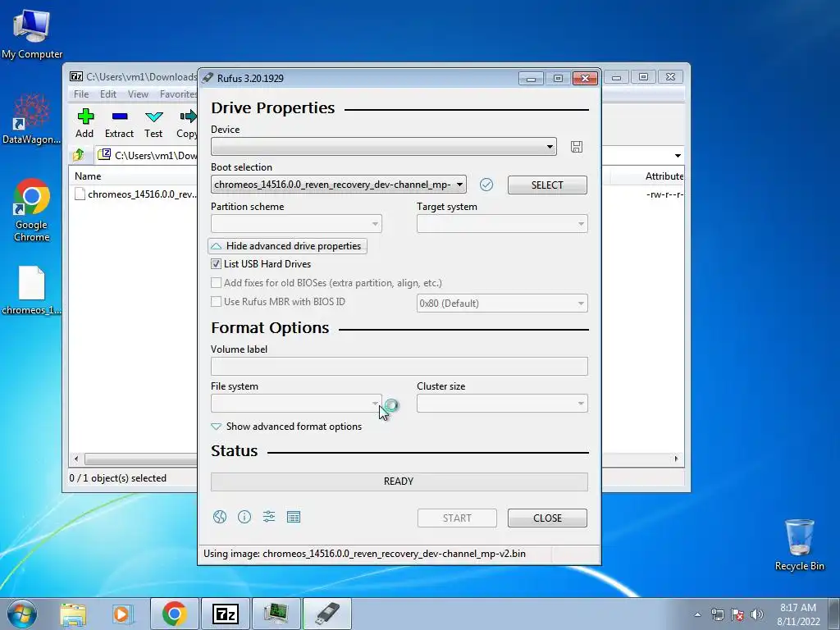Open the Target system dropdown
Screen dimensions: 840x630
coord(502,224)
